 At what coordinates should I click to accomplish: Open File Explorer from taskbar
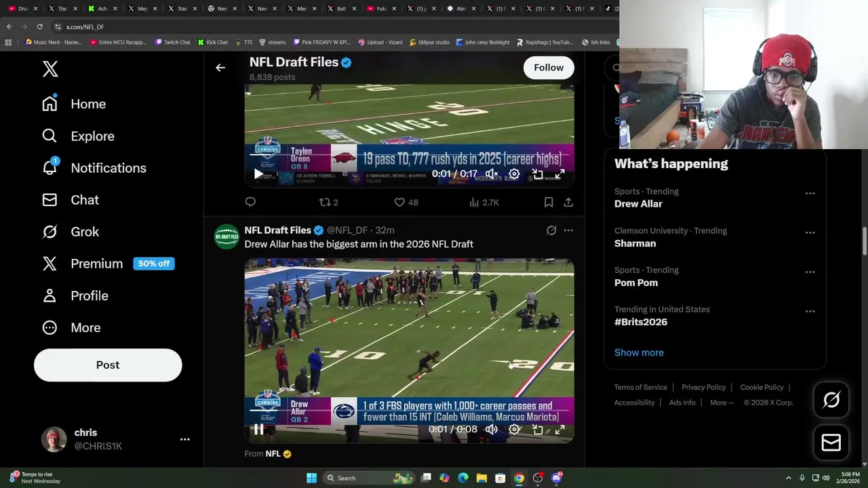pos(481,478)
